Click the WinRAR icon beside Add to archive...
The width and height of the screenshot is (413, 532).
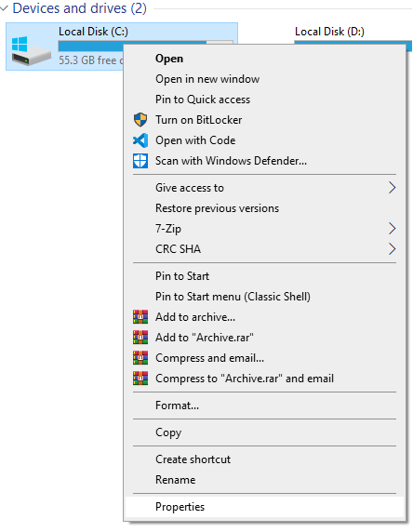(140, 317)
